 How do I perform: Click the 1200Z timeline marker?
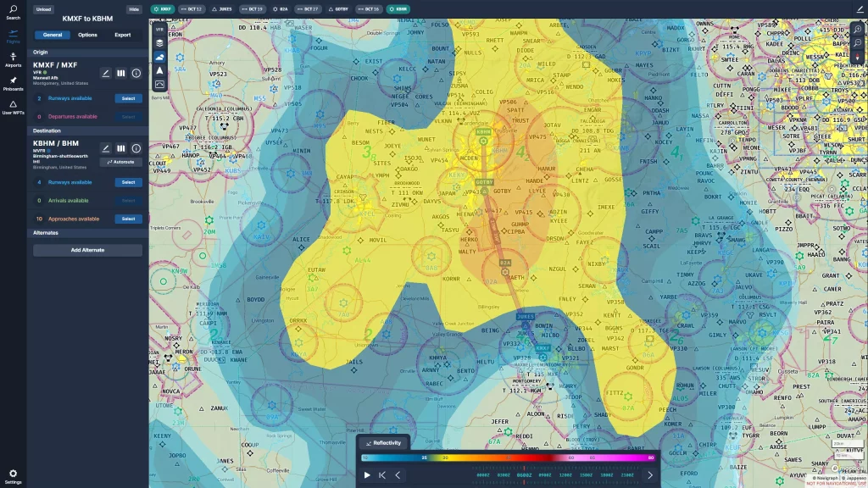(x=565, y=474)
